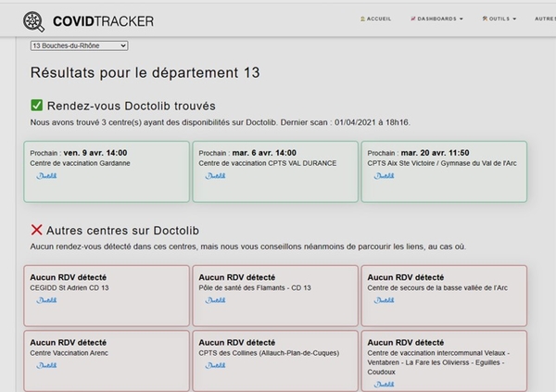Go to Accueil in navigation bar
This screenshot has height=392, width=556.
tap(375, 19)
